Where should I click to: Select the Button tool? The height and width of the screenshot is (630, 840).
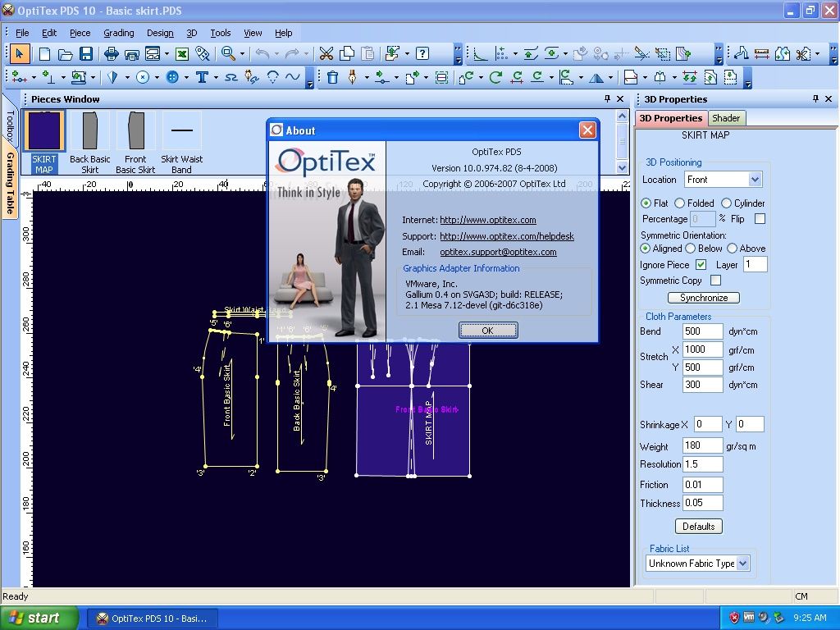[172, 78]
